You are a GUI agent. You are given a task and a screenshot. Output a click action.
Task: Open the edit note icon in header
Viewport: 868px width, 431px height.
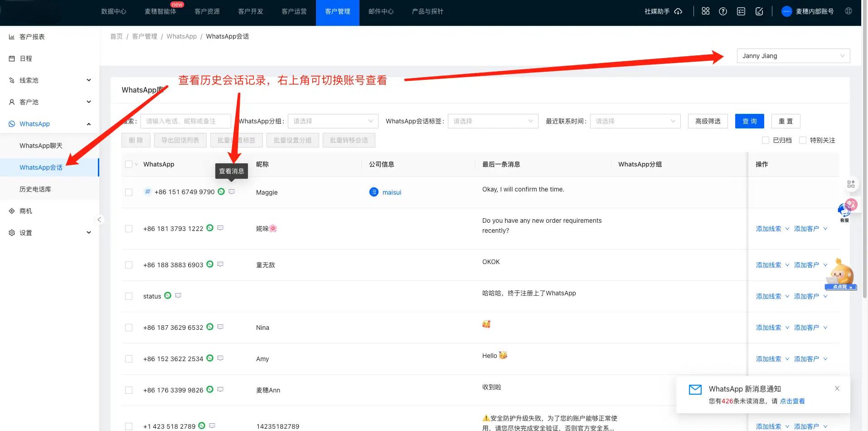[x=759, y=11]
